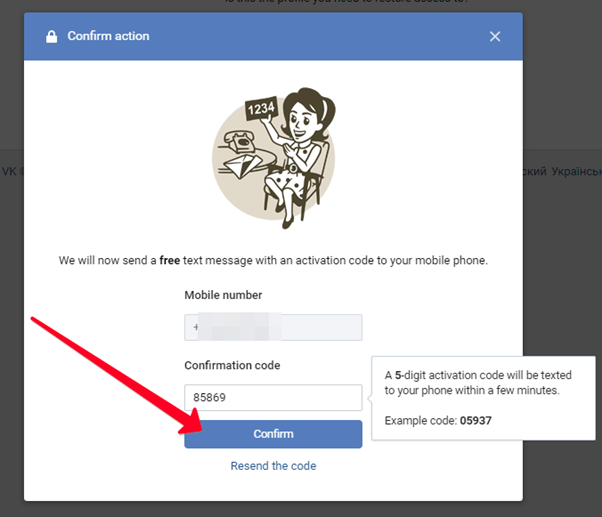
Task: Close the Confirm action dialog
Action: point(495,36)
